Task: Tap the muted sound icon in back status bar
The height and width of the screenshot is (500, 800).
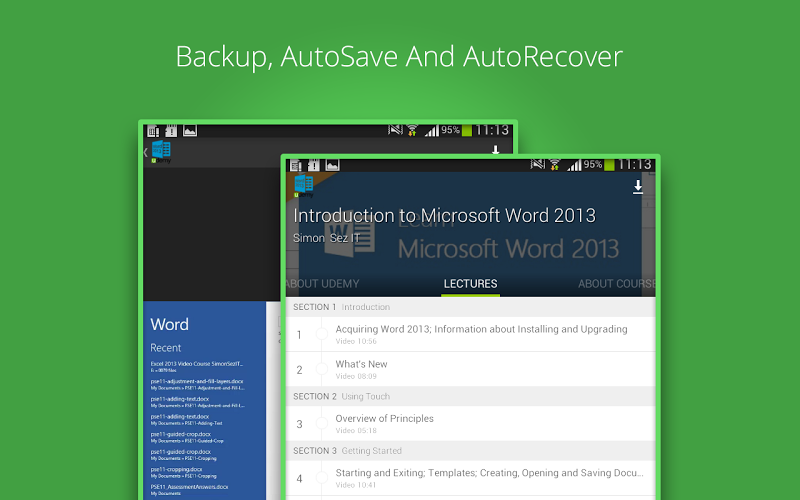Action: click(395, 130)
